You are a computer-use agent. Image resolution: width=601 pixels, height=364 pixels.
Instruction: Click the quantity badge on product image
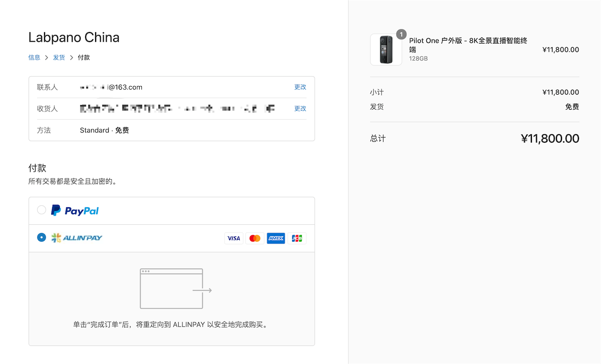pyautogui.click(x=401, y=34)
